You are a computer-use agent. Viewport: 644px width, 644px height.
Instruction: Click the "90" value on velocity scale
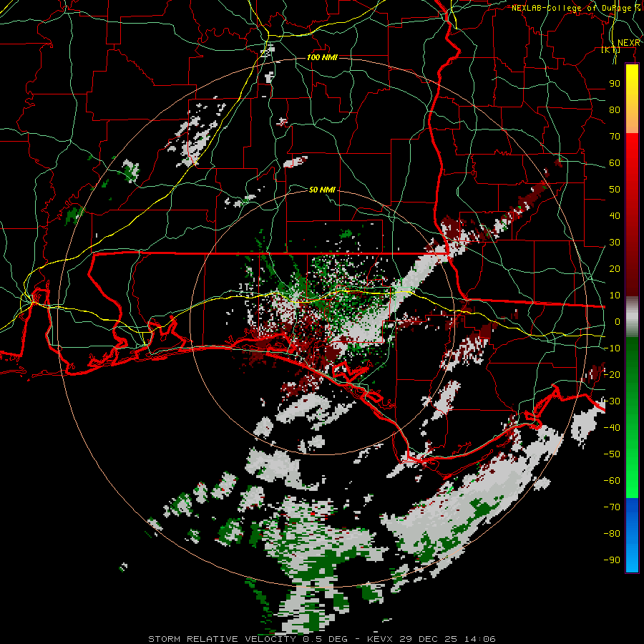615,84
